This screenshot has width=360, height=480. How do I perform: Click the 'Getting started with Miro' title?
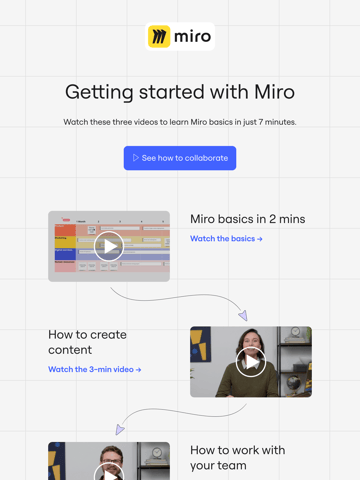pyautogui.click(x=180, y=92)
